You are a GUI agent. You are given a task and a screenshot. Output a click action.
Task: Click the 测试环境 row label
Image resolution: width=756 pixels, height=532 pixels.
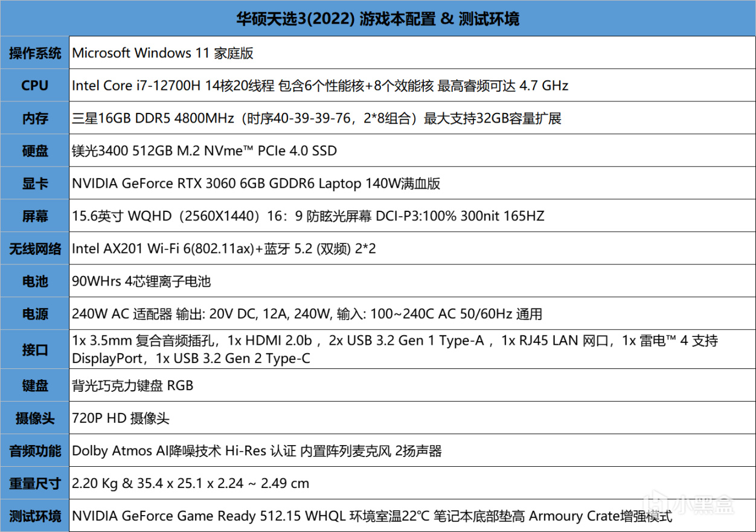35,516
